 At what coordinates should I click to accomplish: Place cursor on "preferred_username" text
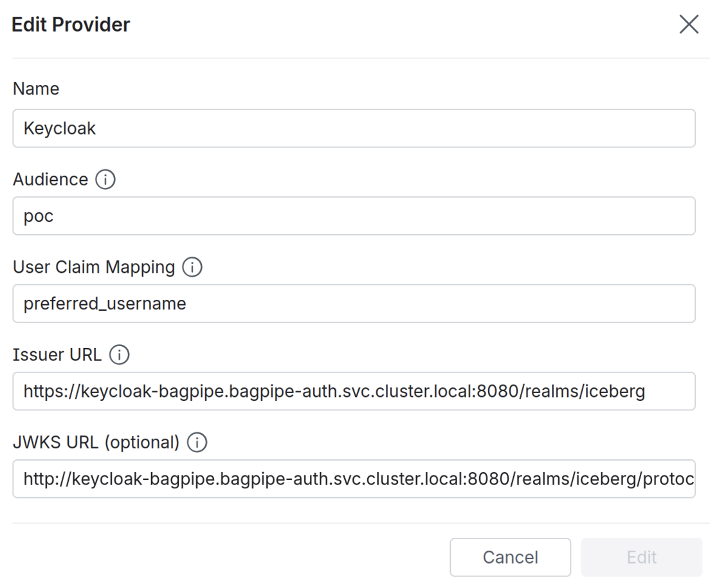105,304
